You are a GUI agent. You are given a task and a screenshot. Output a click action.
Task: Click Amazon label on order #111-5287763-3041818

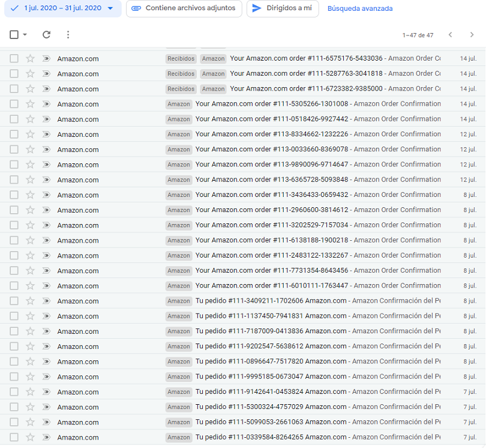click(213, 73)
